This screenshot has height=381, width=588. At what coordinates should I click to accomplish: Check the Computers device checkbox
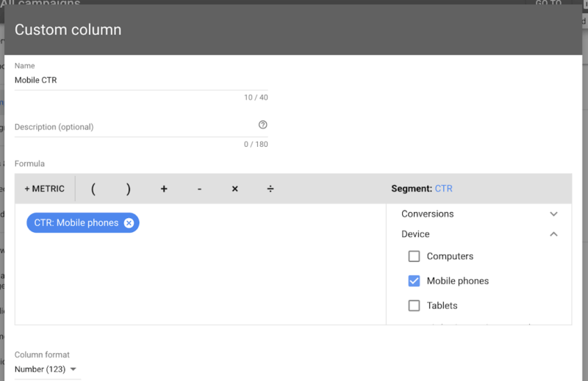click(414, 256)
